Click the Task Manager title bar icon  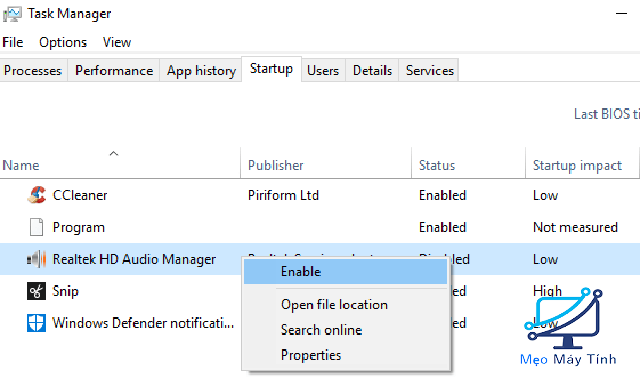pos(12,14)
